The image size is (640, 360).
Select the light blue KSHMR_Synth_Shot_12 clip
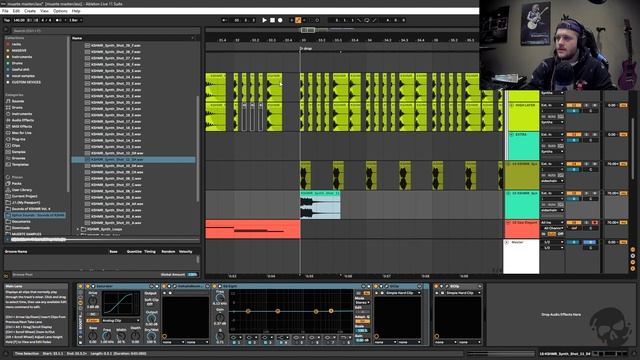320,205
